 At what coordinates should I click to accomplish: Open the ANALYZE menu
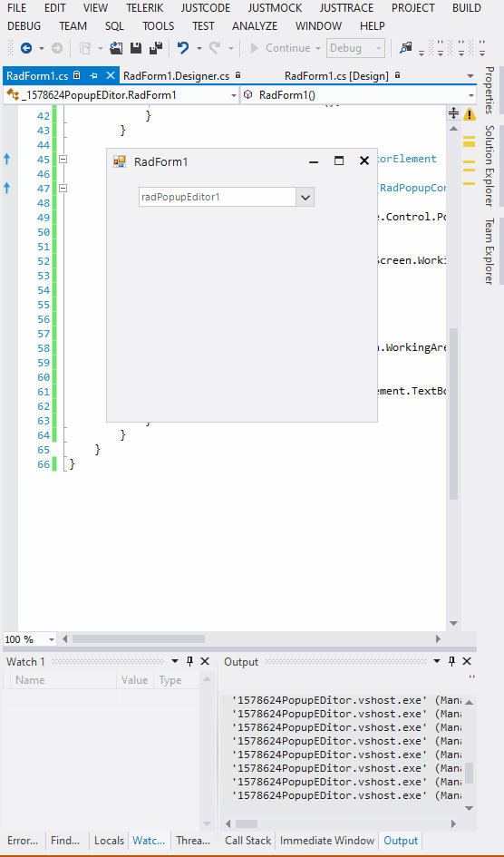click(x=255, y=26)
